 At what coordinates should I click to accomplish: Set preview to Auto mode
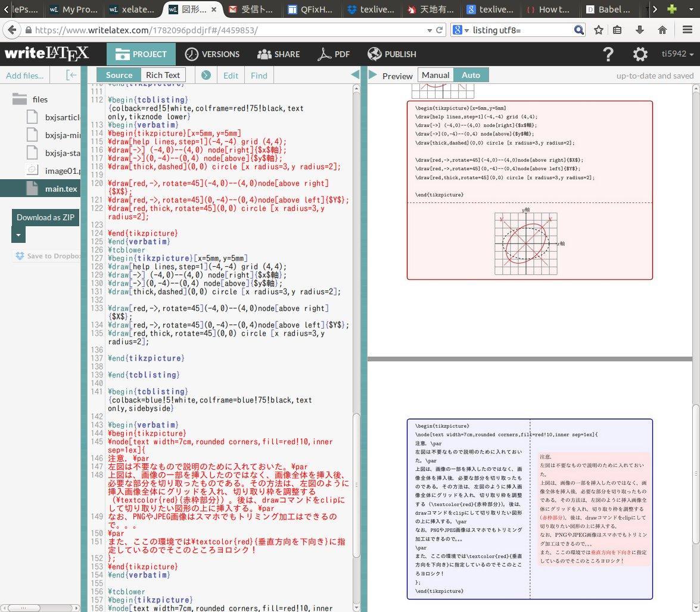(x=471, y=75)
